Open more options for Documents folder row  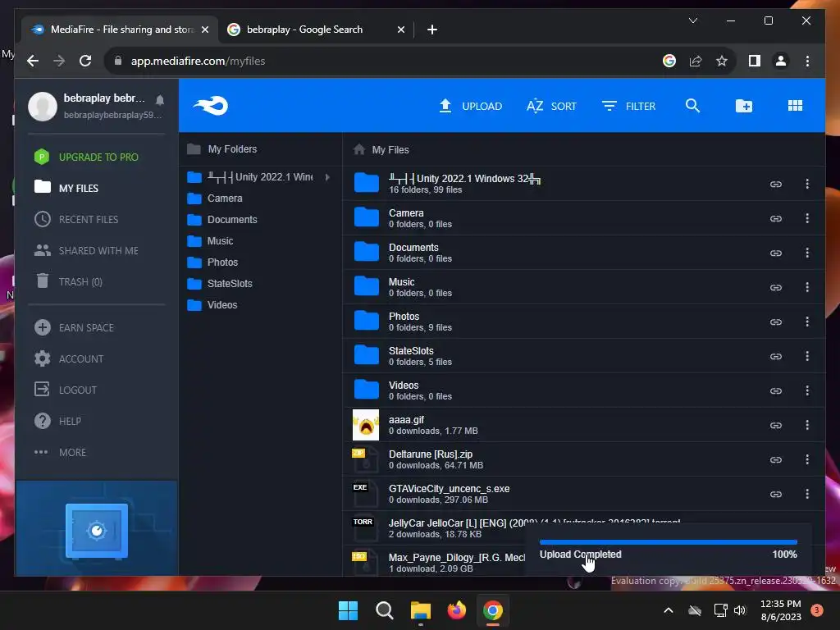(807, 253)
